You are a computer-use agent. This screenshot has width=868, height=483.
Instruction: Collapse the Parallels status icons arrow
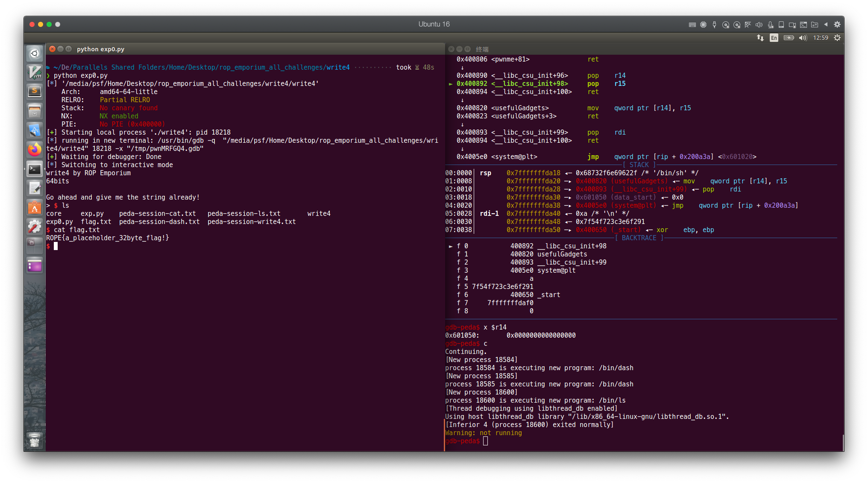[826, 24]
